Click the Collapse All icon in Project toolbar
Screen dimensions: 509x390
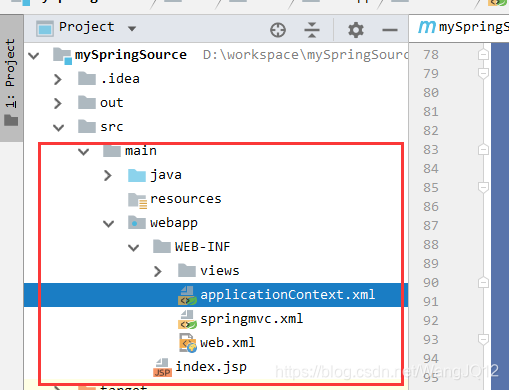coord(312,30)
